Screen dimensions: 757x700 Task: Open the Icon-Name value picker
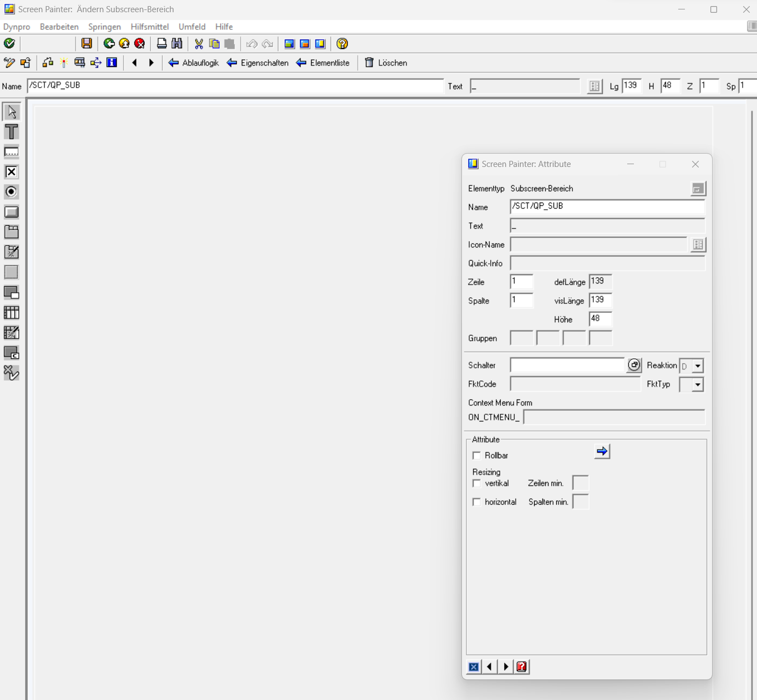coord(698,245)
